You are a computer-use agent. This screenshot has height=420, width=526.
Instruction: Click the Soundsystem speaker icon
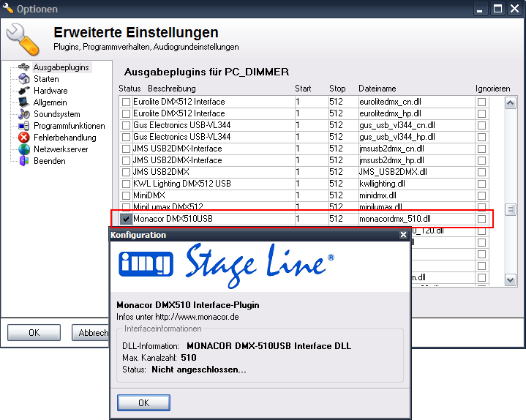[x=23, y=114]
